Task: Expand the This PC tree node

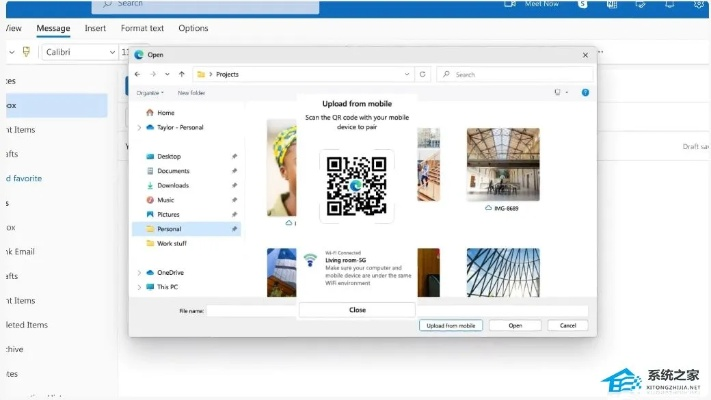Action: 139,286
